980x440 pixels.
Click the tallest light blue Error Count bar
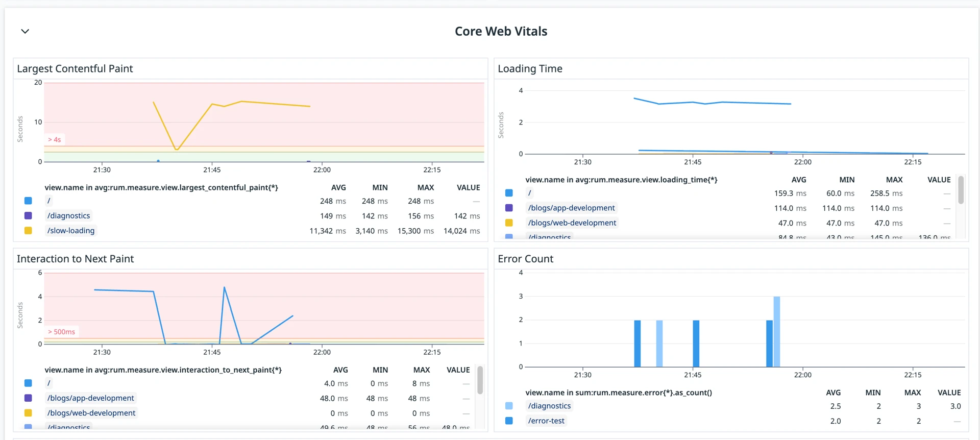[x=776, y=331]
